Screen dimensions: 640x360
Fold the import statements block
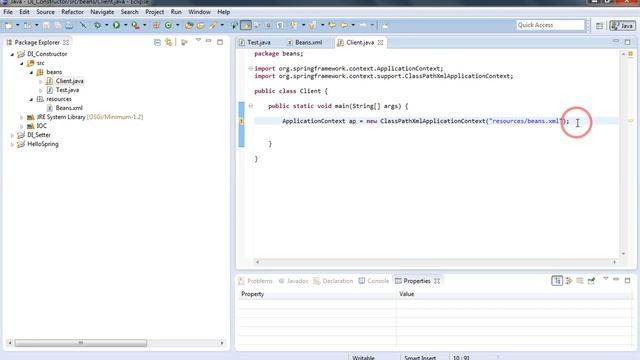point(250,69)
